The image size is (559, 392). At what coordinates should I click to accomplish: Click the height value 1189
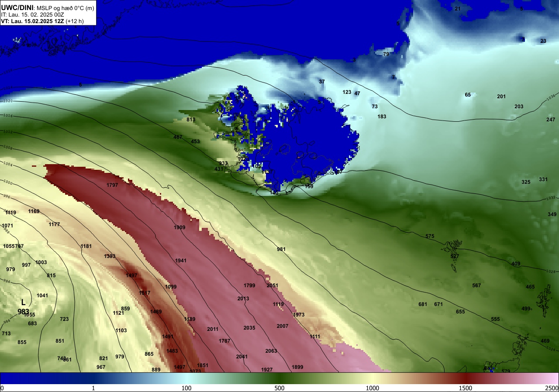point(190,319)
